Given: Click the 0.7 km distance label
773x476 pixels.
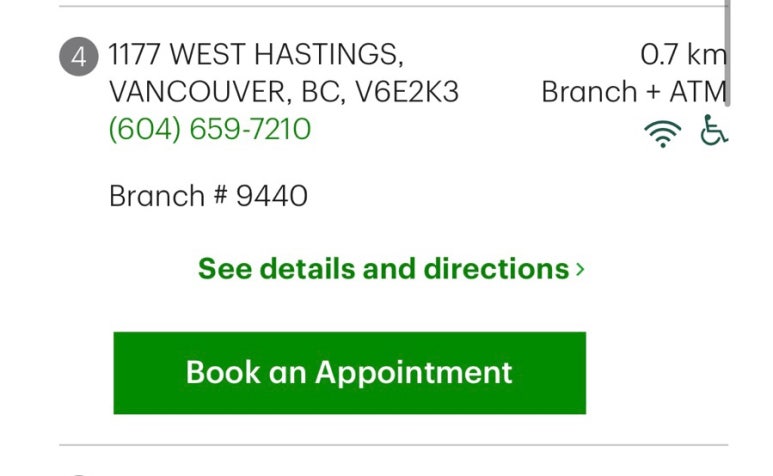Looking at the screenshot, I should coord(683,54).
